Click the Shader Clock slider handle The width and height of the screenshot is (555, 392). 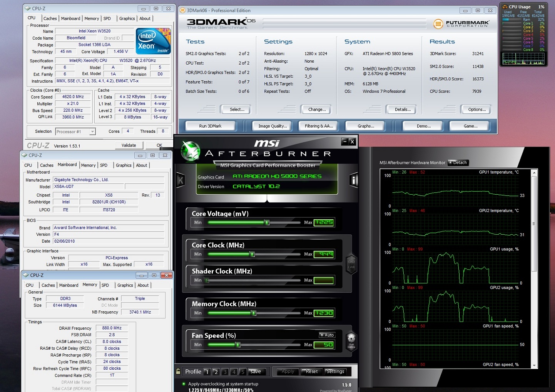point(207,280)
